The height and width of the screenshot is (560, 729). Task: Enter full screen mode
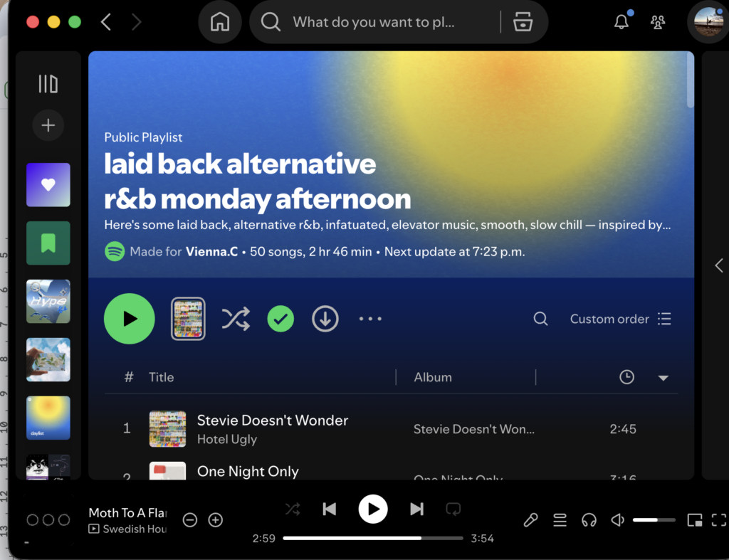coord(719,519)
